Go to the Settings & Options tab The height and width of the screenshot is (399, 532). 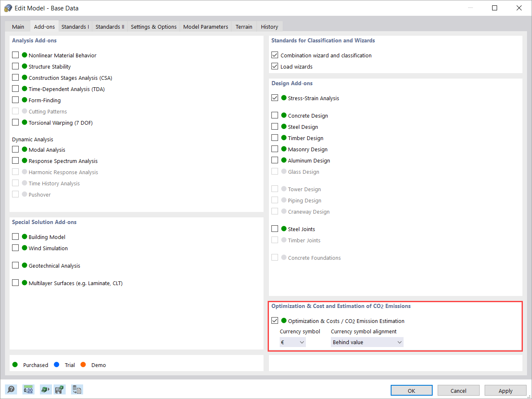(153, 27)
